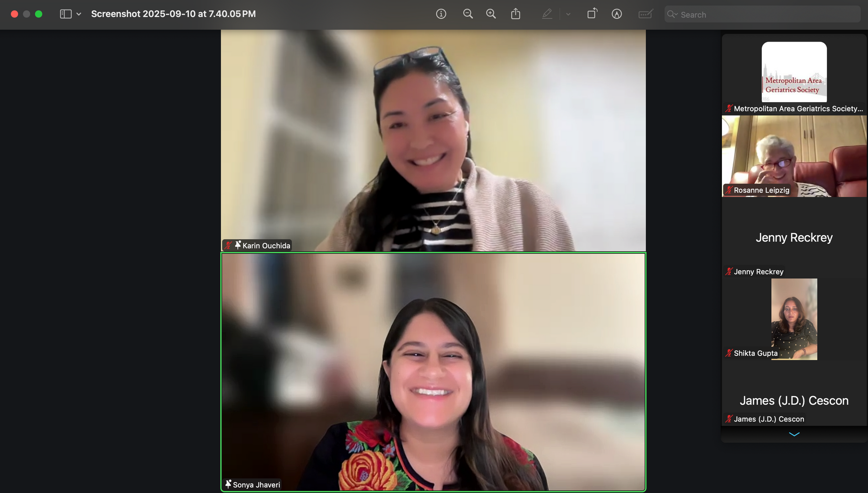Open the Share button in toolbar

tap(515, 14)
